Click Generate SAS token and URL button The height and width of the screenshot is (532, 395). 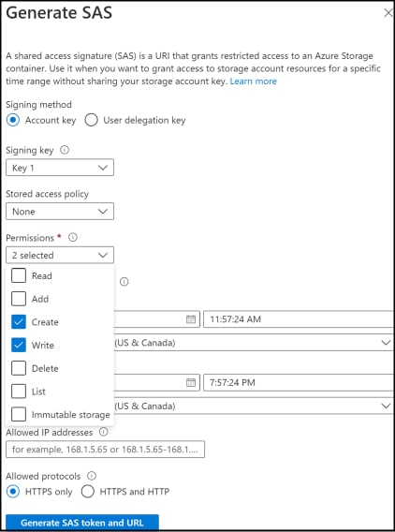coord(82,523)
